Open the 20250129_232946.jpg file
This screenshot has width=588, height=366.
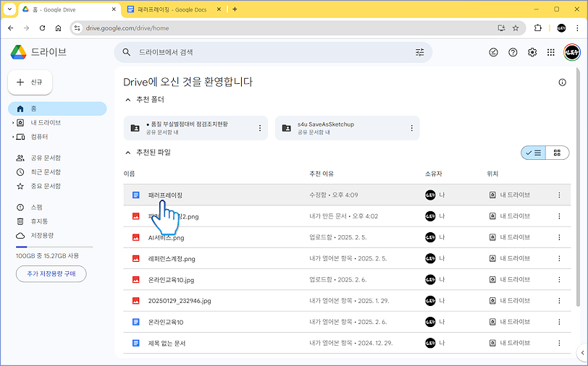click(180, 301)
